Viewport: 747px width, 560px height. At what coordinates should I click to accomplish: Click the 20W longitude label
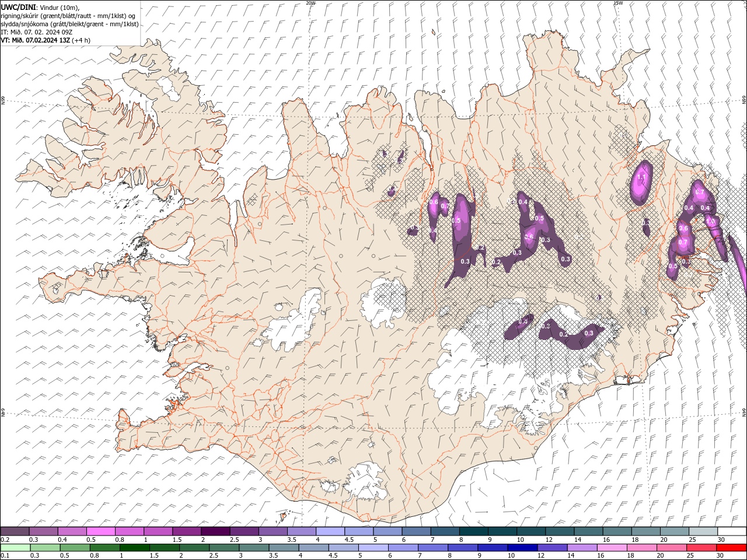[x=310, y=3]
